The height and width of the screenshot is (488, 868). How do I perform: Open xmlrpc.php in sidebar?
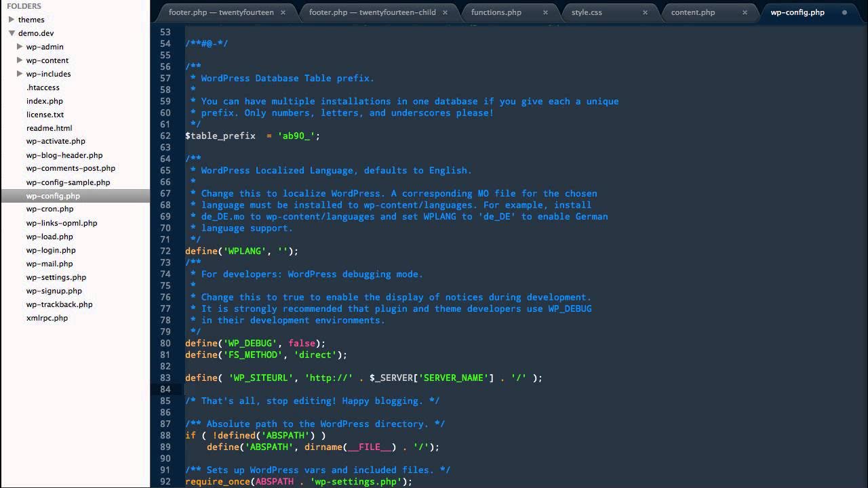47,318
